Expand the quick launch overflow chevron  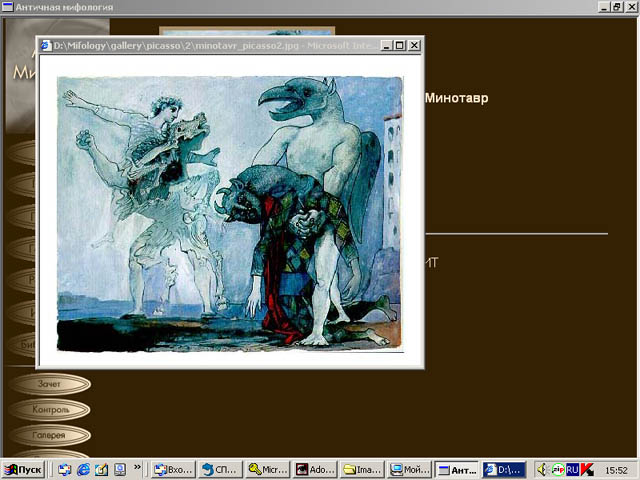point(137,466)
